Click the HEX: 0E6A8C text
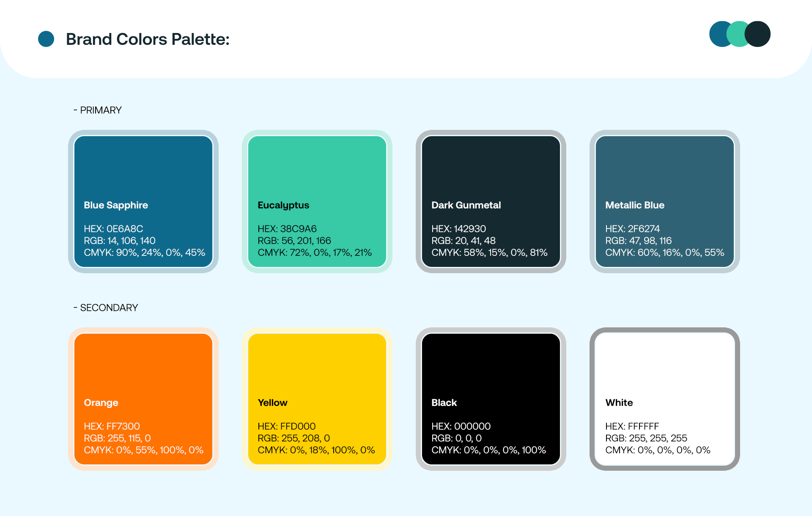 [113, 229]
